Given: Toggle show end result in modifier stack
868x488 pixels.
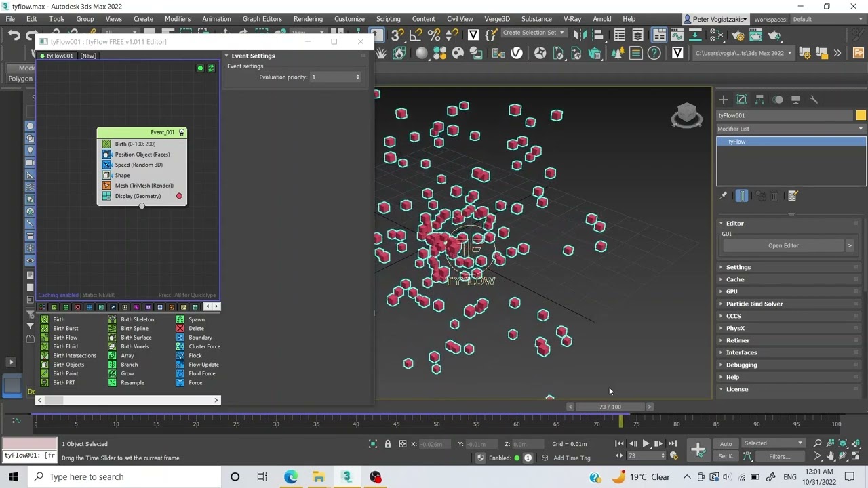Looking at the screenshot, I should tap(742, 196).
